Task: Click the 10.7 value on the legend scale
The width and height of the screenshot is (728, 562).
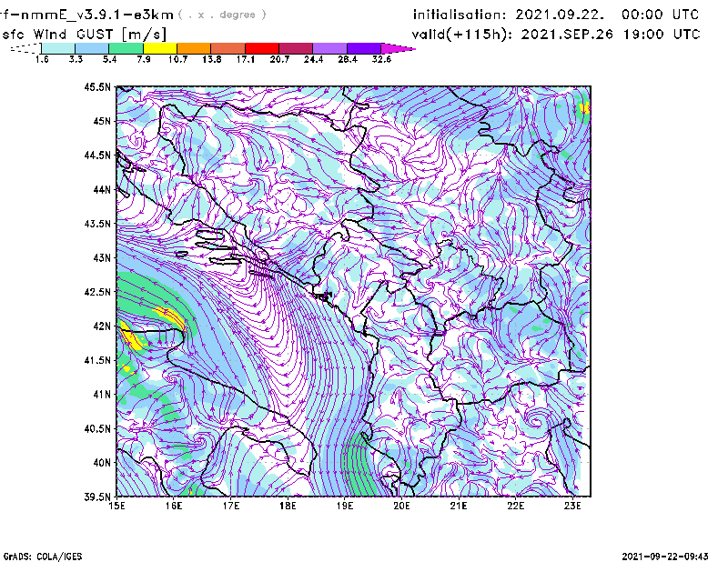Action: (x=178, y=59)
